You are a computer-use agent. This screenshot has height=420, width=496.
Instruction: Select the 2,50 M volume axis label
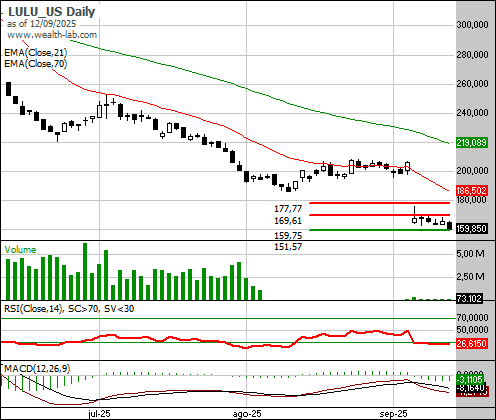point(470,277)
